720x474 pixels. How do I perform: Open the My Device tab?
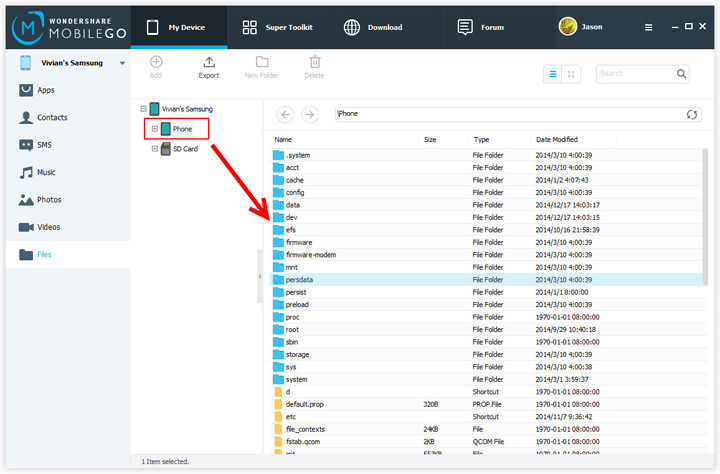tap(179, 28)
